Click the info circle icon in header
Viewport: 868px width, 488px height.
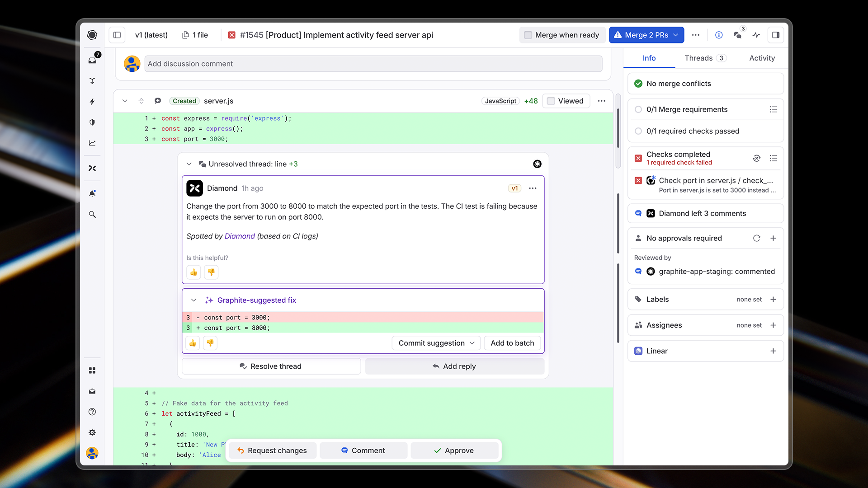pos(719,35)
